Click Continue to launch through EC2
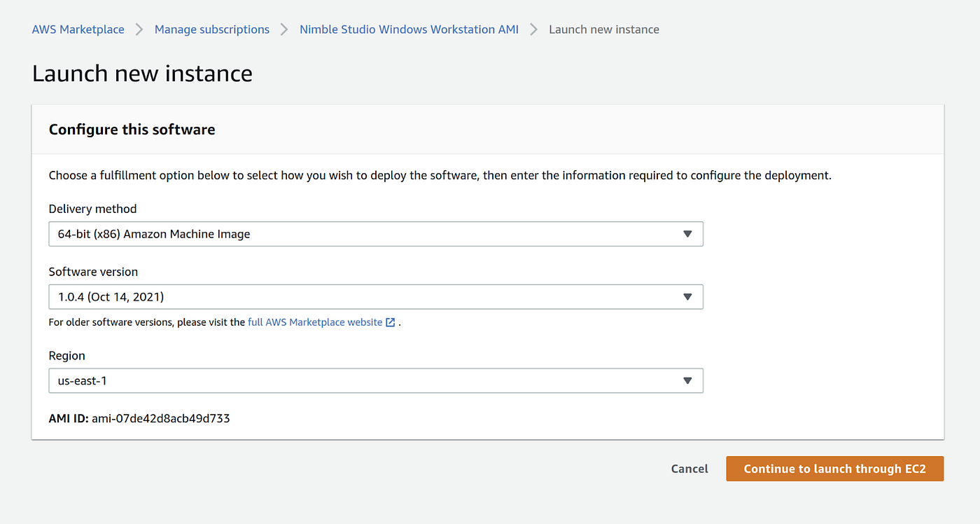Screen dimensions: 980x524 tap(834, 469)
